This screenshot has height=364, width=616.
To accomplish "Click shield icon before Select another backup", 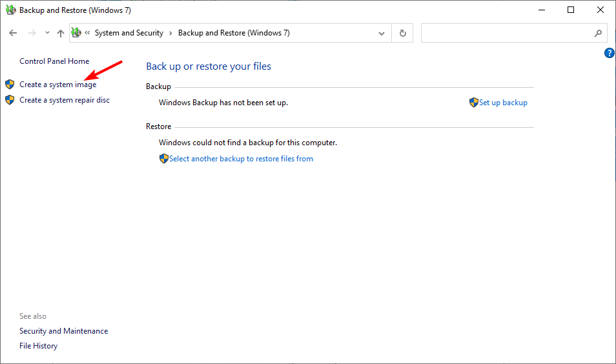I will (164, 159).
